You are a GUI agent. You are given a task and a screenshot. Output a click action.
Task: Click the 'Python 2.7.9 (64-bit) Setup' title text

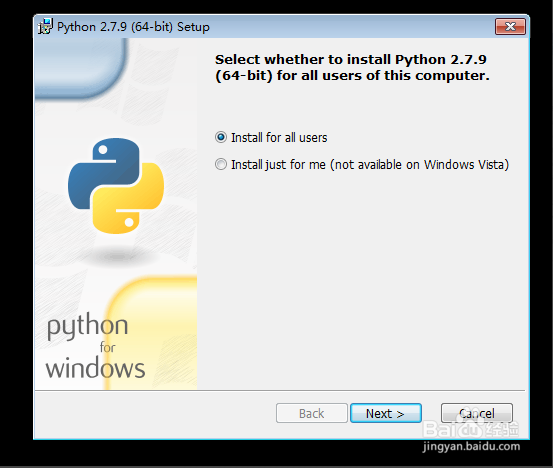(133, 27)
